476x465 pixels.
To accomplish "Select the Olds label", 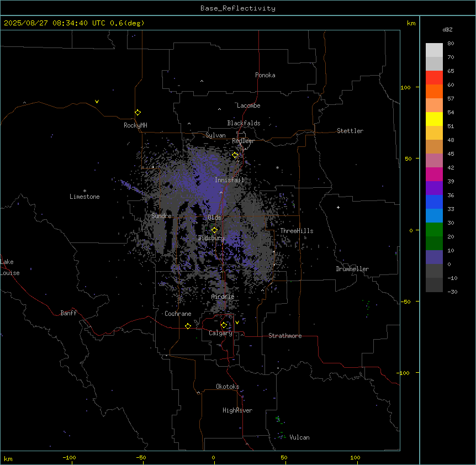I will (214, 218).
